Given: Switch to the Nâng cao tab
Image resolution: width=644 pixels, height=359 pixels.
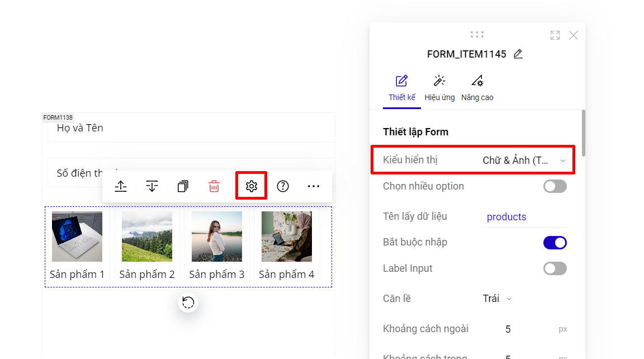Looking at the screenshot, I should 477,88.
